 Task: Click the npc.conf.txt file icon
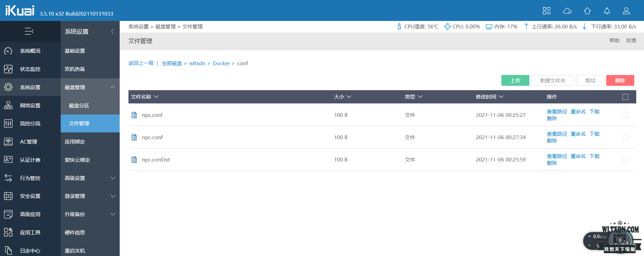134,160
